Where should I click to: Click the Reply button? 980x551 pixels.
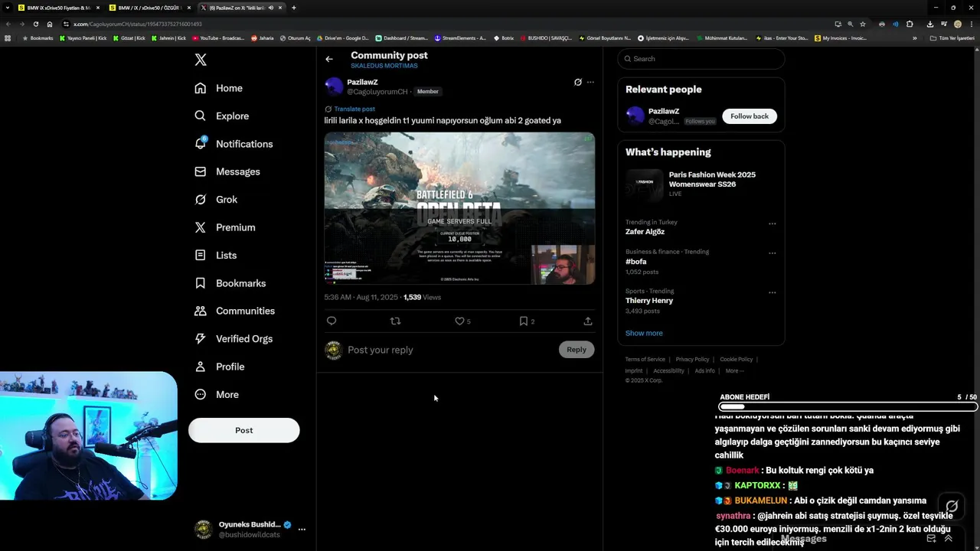577,350
